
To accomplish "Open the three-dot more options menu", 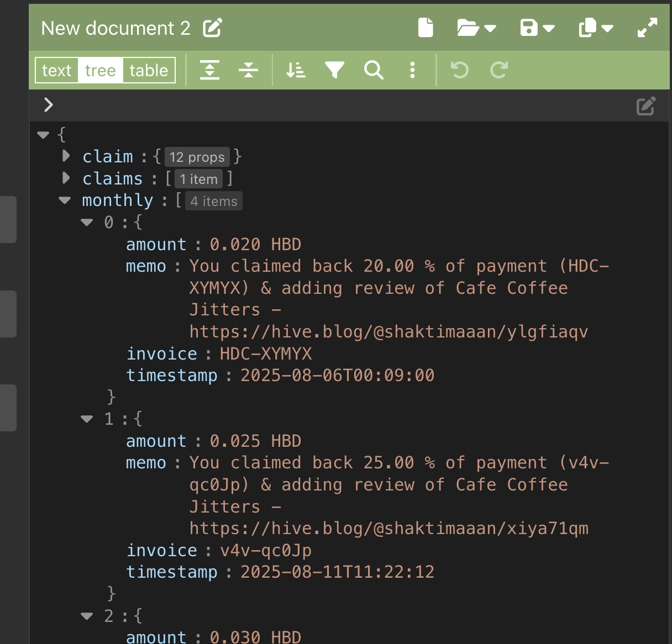I will pos(412,70).
